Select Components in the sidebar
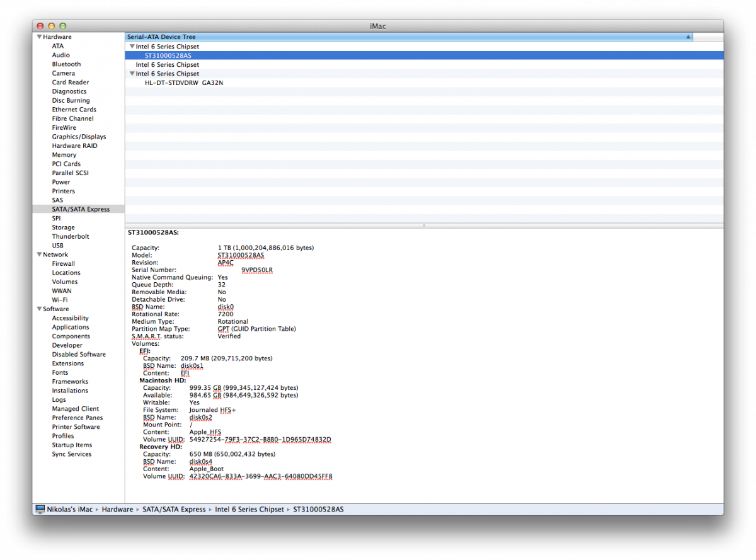The image size is (756, 560). point(71,336)
